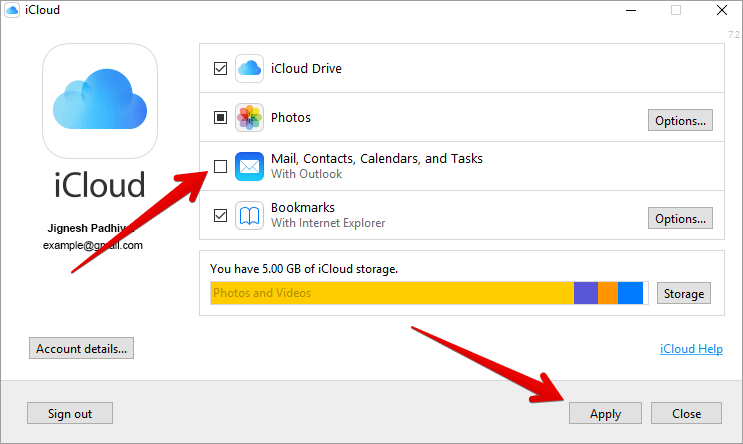
Task: Open the Storage button
Action: click(683, 293)
